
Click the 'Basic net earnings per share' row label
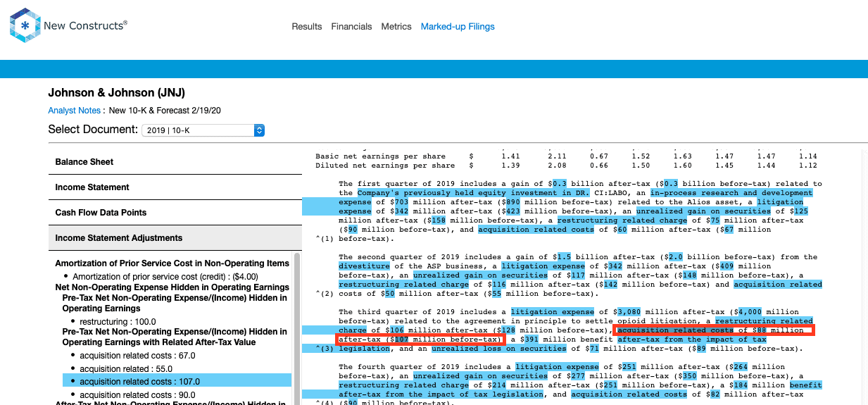click(x=380, y=156)
